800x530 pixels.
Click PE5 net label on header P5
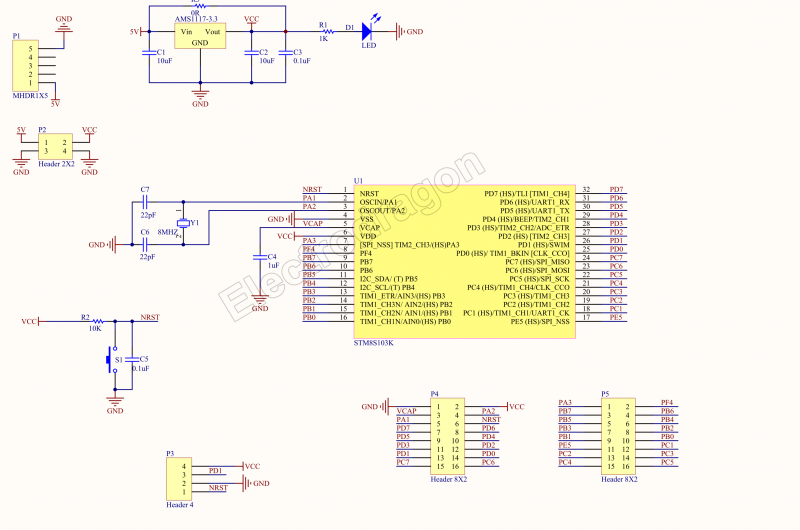(x=564, y=445)
